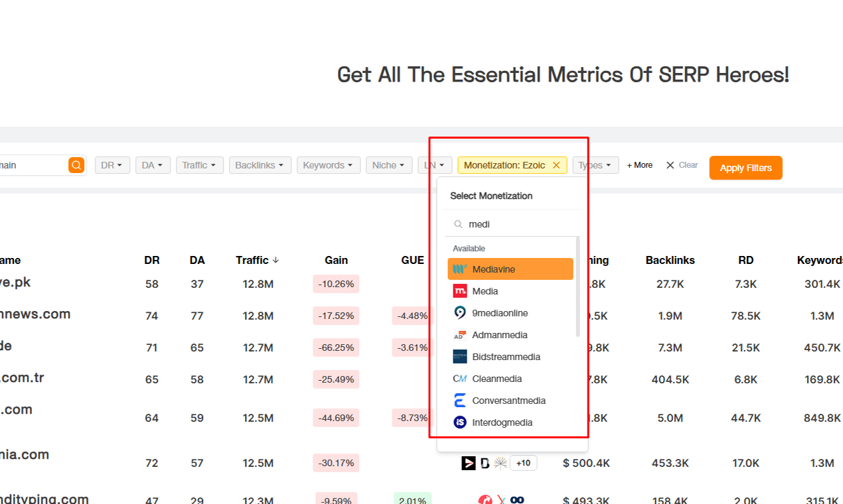
Task: Select Conversantmedia monetization option
Action: tap(510, 401)
